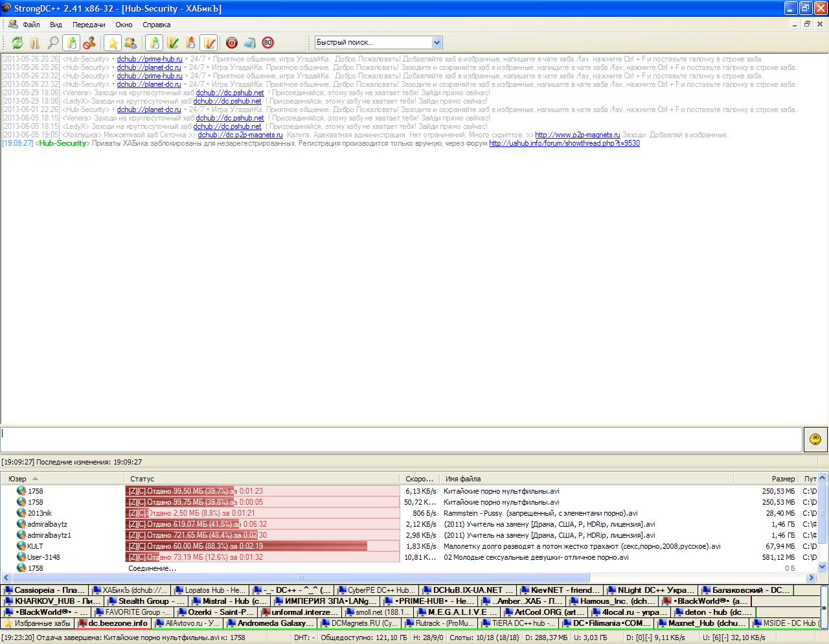
Task: Click the red power shutdown toolbar icon
Action: tap(232, 43)
